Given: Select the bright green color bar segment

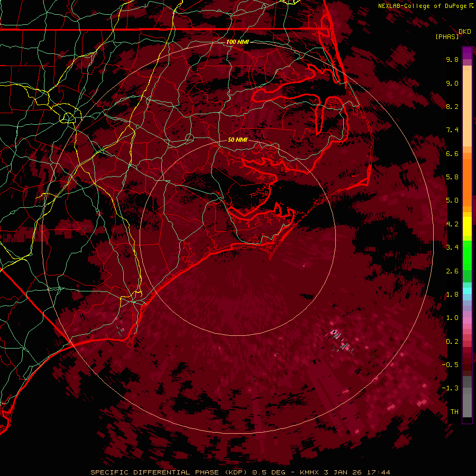Looking at the screenshot, I should (467, 255).
